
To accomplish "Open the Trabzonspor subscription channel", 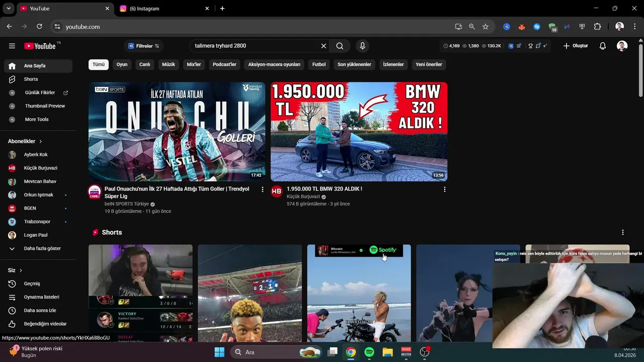I will (38, 222).
